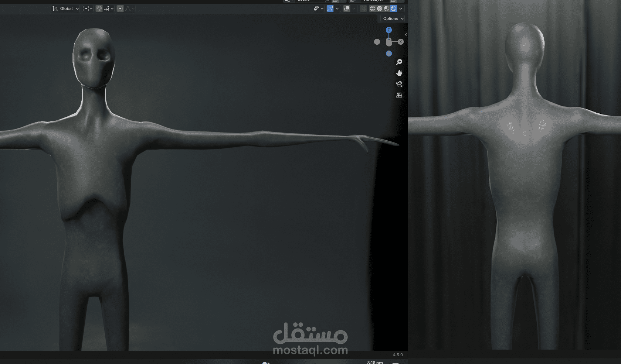The height and width of the screenshot is (364, 621).
Task: Click the Z axis on navigation gizmo
Action: (388, 30)
